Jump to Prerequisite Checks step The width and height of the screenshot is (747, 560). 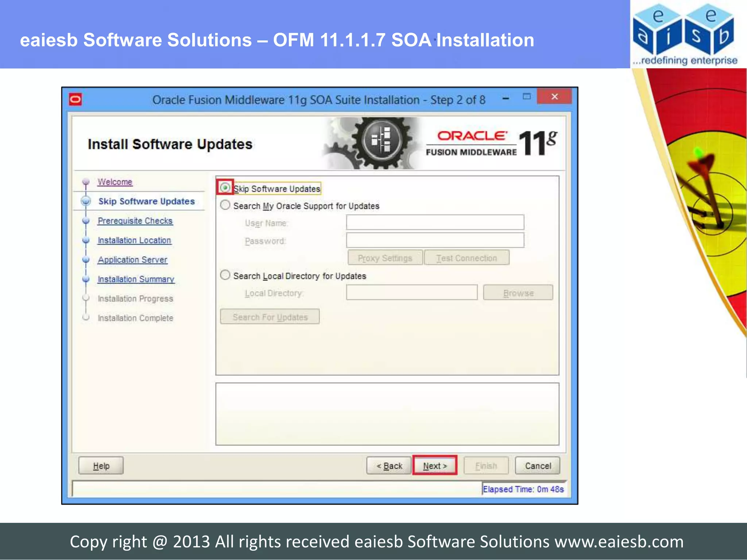[135, 221]
